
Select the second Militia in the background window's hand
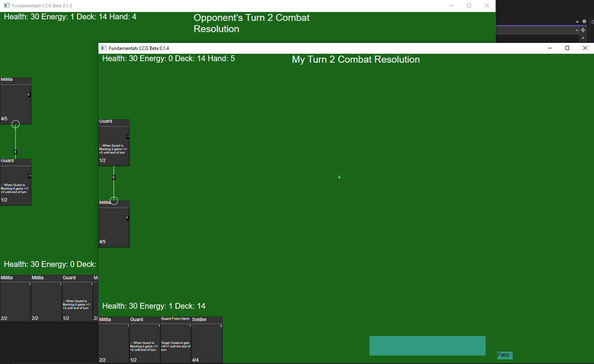(x=46, y=298)
